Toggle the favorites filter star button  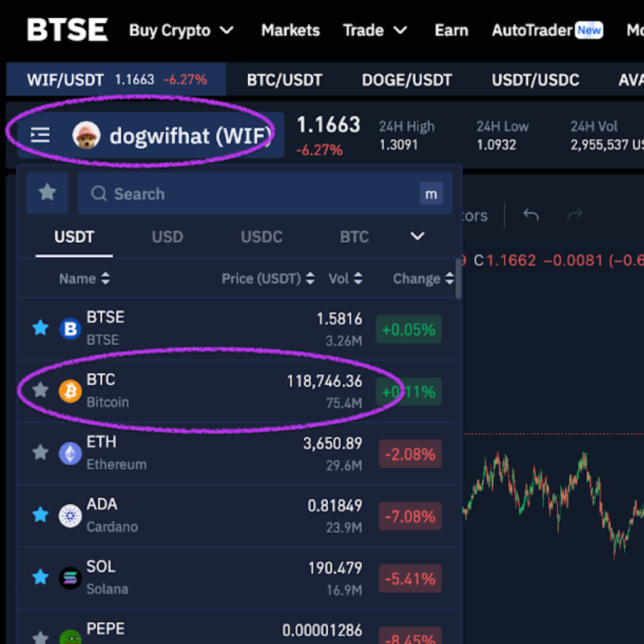(x=47, y=193)
